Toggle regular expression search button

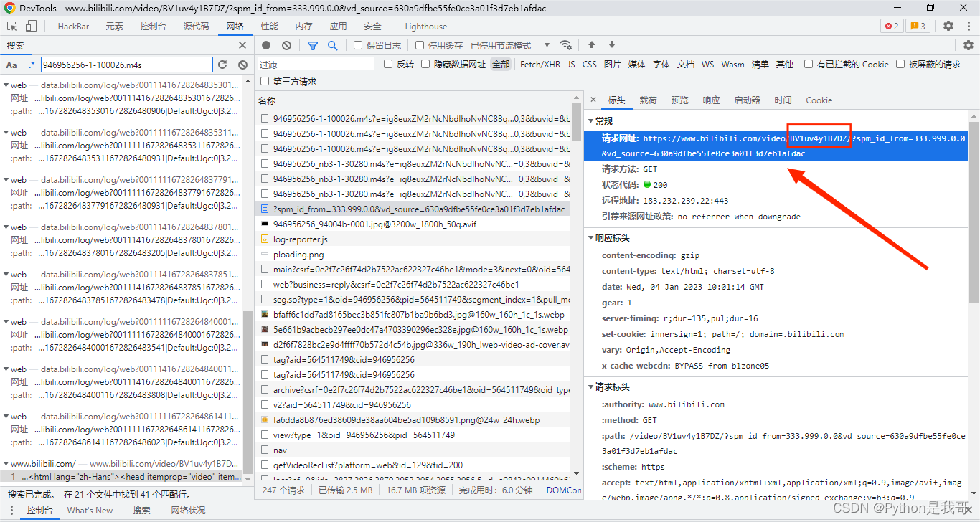click(32, 65)
